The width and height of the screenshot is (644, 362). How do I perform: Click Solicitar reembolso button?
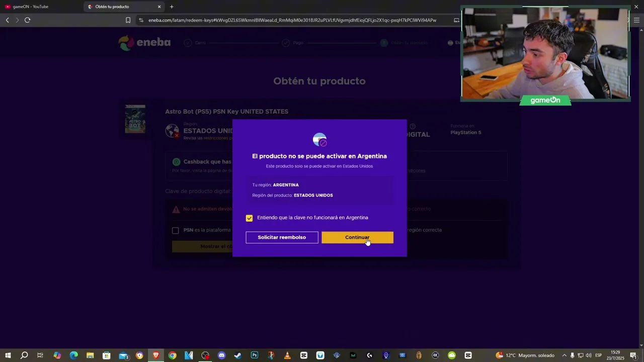click(282, 237)
